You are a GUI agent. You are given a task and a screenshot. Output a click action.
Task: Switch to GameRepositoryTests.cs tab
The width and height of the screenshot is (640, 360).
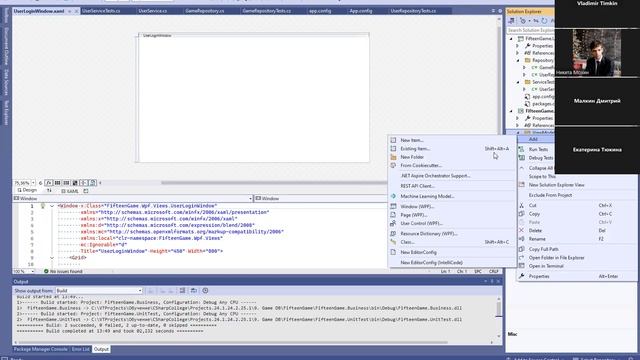[x=267, y=11]
